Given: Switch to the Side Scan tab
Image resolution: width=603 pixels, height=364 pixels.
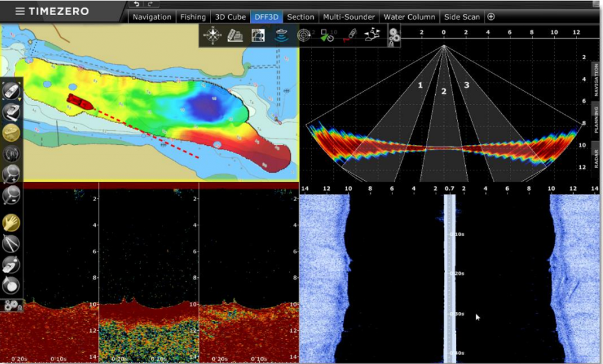Looking at the screenshot, I should pyautogui.click(x=462, y=17).
